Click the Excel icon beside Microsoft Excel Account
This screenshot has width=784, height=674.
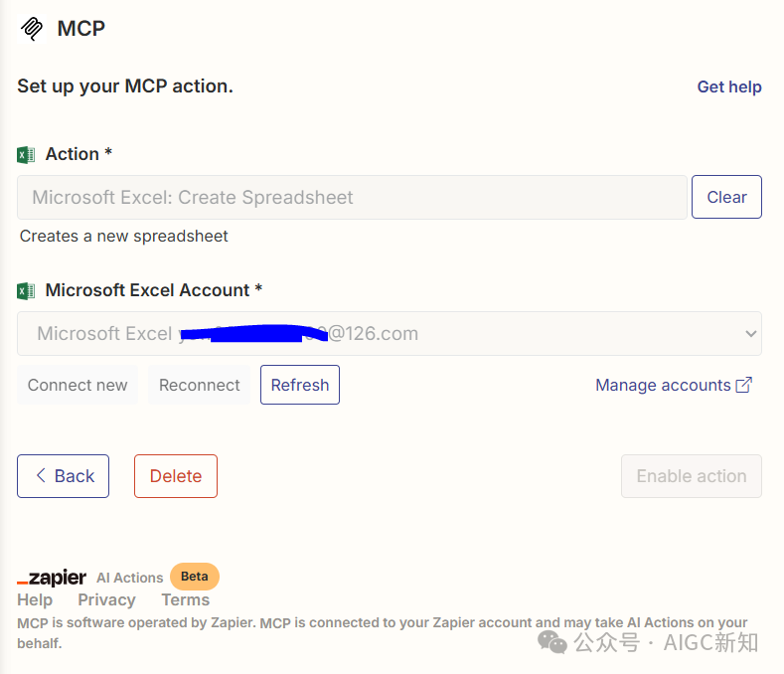click(26, 290)
